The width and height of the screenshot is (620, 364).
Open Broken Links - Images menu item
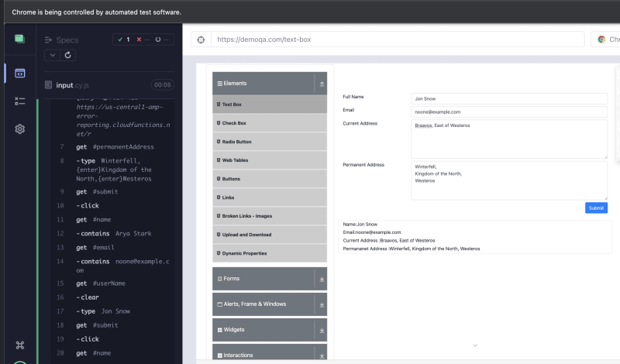pyautogui.click(x=270, y=216)
